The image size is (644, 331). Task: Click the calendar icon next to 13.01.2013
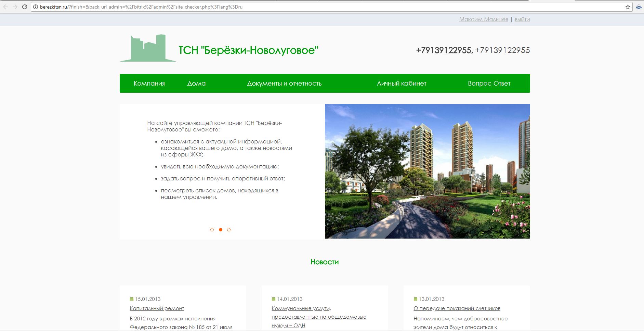click(x=415, y=299)
